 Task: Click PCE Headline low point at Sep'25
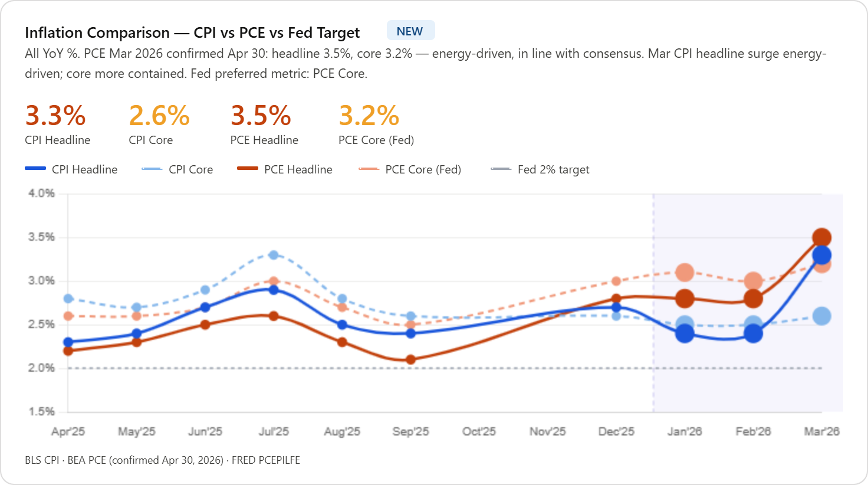(x=411, y=360)
